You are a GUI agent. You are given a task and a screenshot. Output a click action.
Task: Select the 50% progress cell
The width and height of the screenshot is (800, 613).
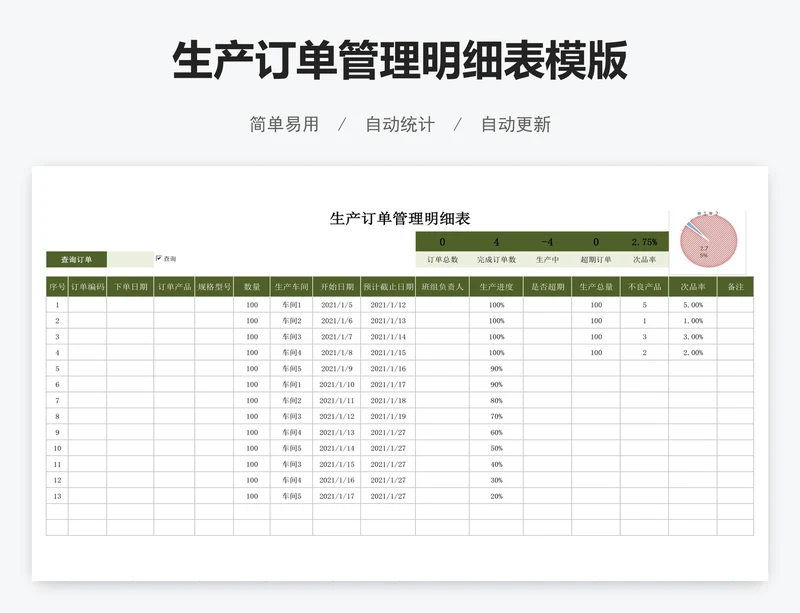(496, 448)
